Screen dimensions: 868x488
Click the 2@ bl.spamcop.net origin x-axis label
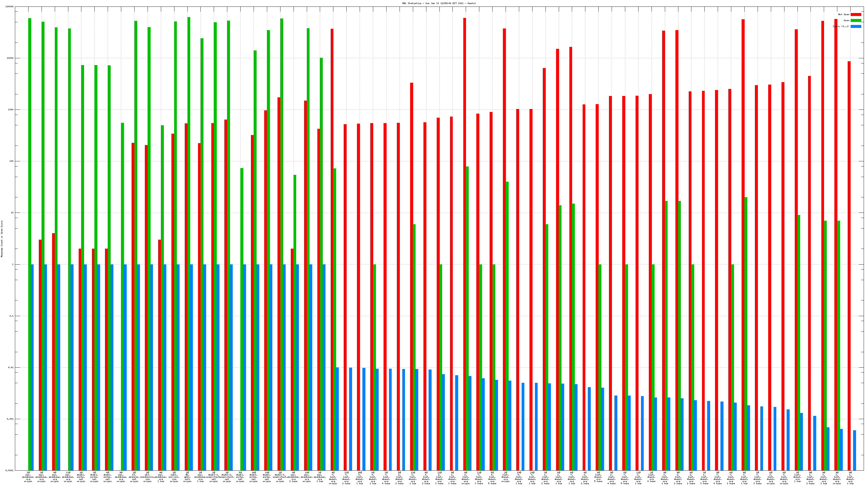click(134, 477)
